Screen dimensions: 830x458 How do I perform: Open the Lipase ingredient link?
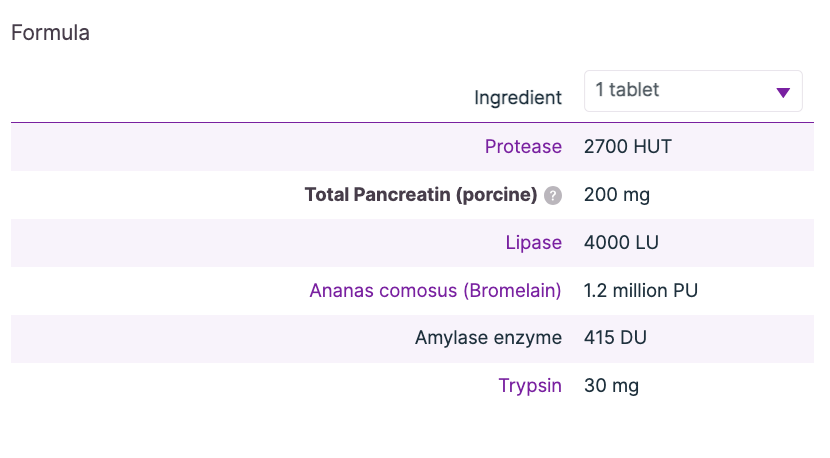[534, 242]
